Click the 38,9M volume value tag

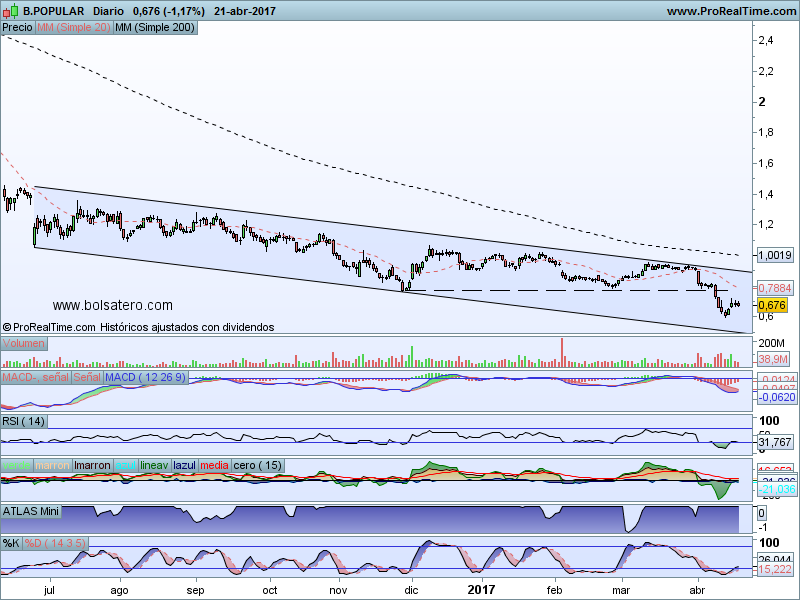775,357
